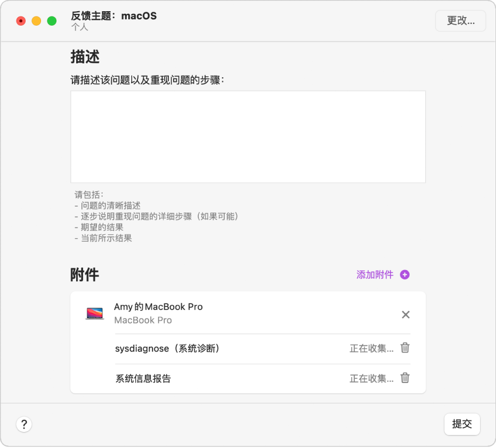Delete the sysdiagnose attachment via trash icon
This screenshot has width=496, height=448.
[405, 348]
